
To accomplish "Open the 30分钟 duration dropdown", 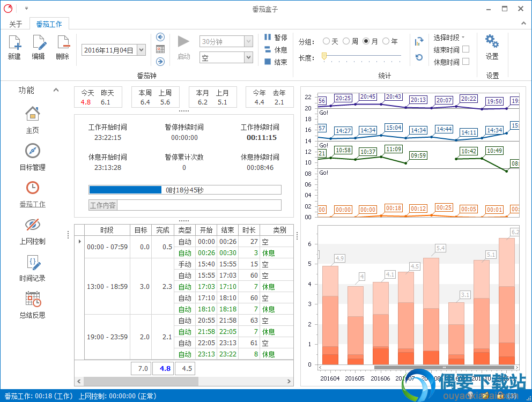I will pos(249,41).
